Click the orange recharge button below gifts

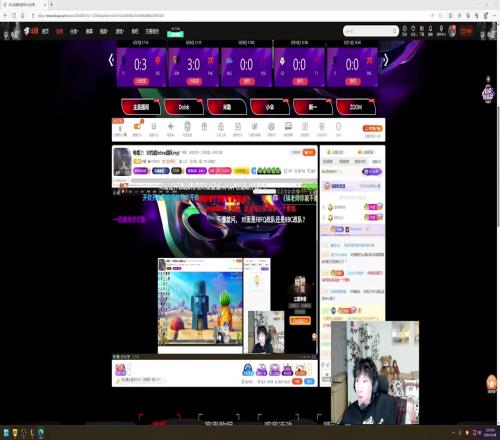(297, 381)
